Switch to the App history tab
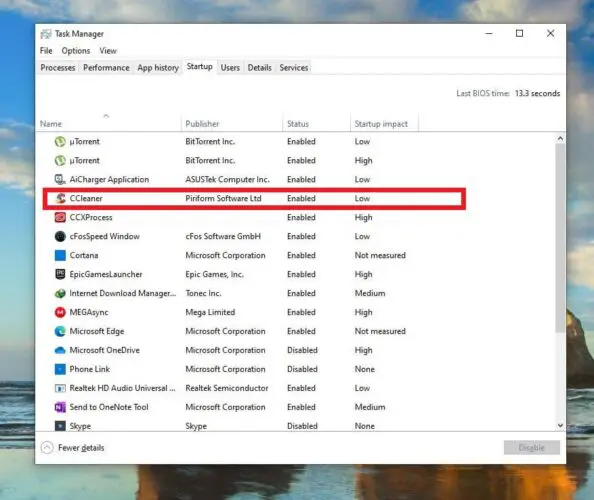This screenshot has width=594, height=500. 158,68
